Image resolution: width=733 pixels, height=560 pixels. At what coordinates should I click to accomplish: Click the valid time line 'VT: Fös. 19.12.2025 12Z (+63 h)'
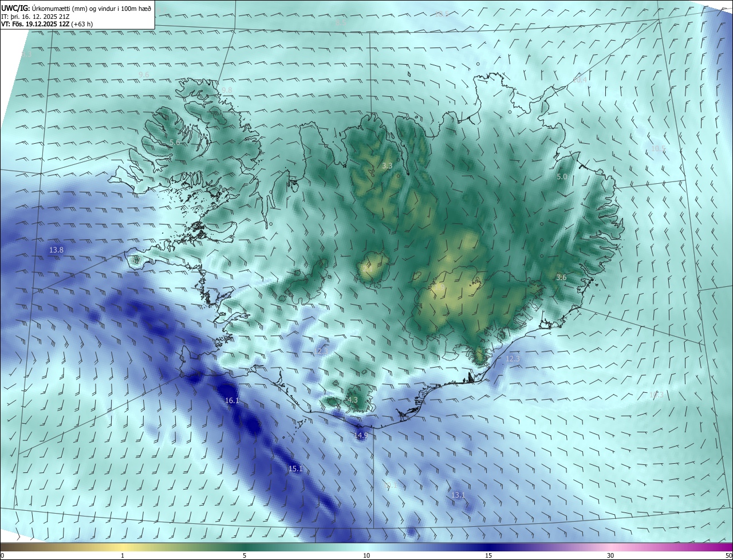[x=48, y=24]
